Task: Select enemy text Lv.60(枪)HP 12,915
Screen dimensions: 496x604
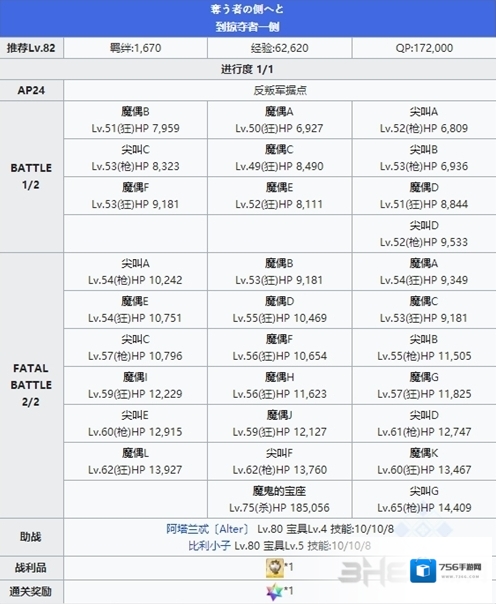Action: point(135,432)
